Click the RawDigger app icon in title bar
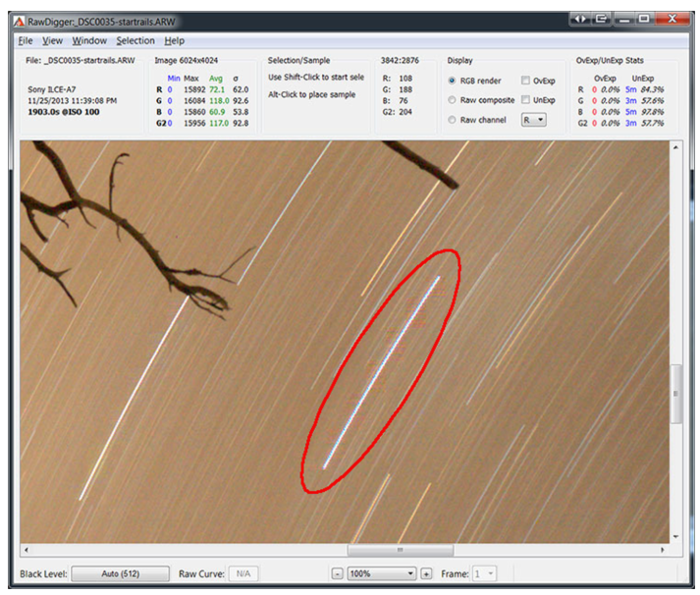Image resolution: width=700 pixels, height=595 pixels. [19, 21]
